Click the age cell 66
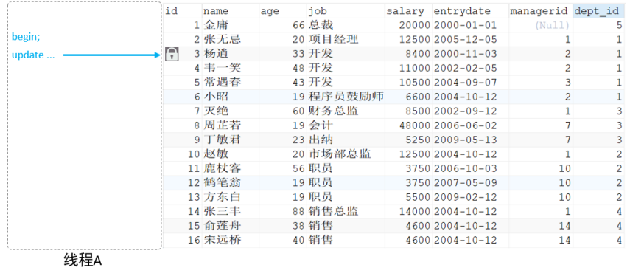 click(283, 25)
